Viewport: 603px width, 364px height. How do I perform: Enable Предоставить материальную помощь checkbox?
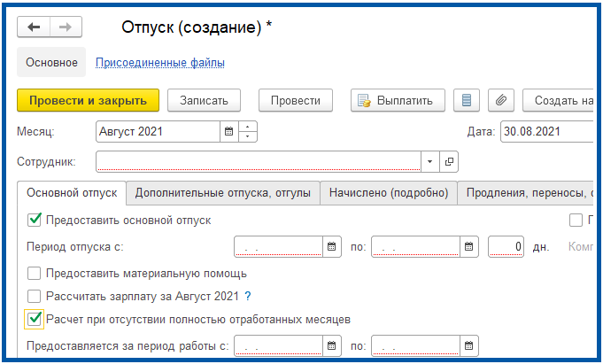tap(35, 273)
